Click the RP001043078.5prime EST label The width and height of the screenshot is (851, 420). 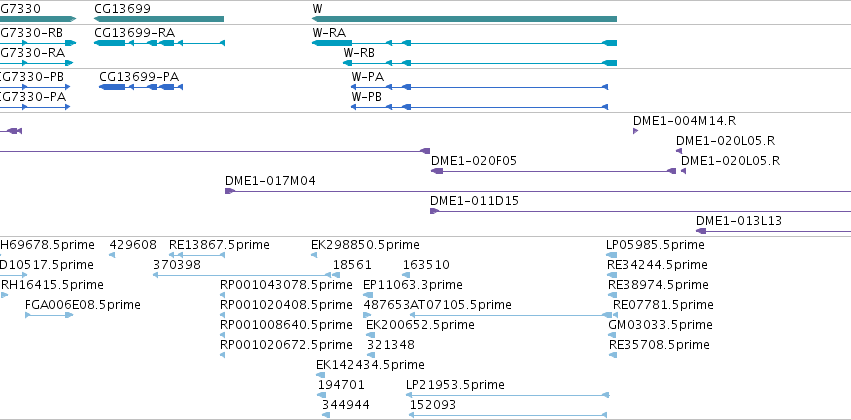287,285
